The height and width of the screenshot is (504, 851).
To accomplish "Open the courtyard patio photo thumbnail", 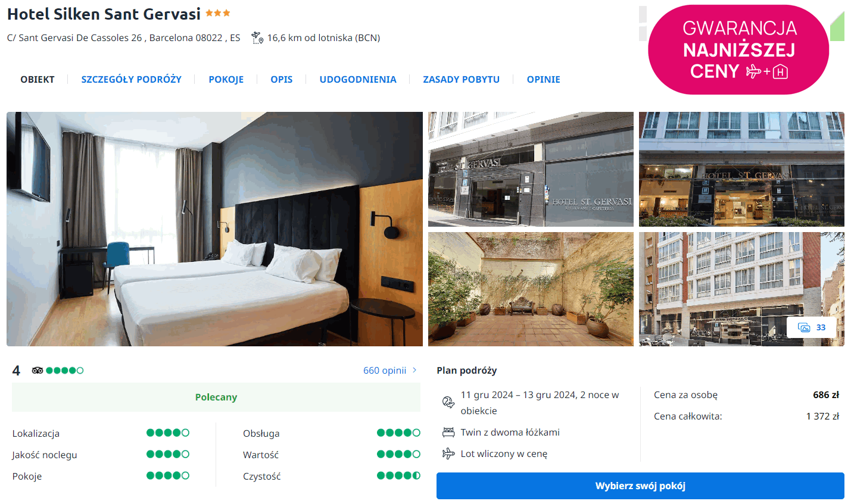I will 531,289.
